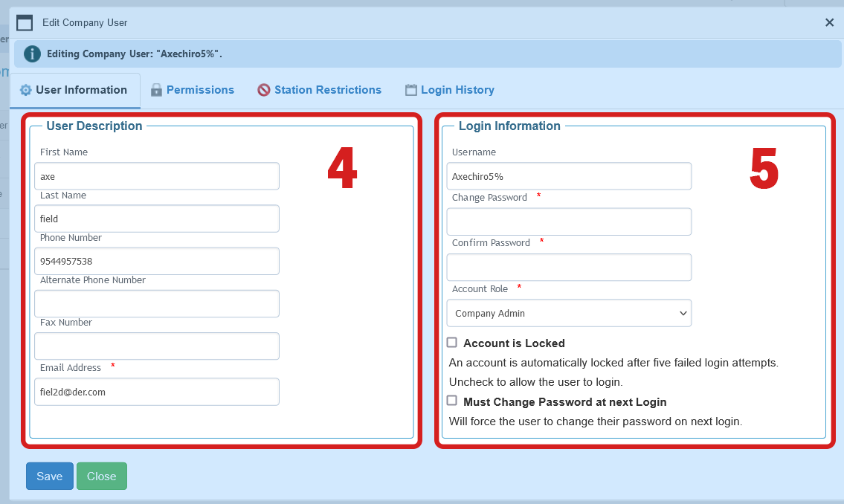Click the padlock icon beside Permissions
This screenshot has height=504, width=844.
point(156,89)
